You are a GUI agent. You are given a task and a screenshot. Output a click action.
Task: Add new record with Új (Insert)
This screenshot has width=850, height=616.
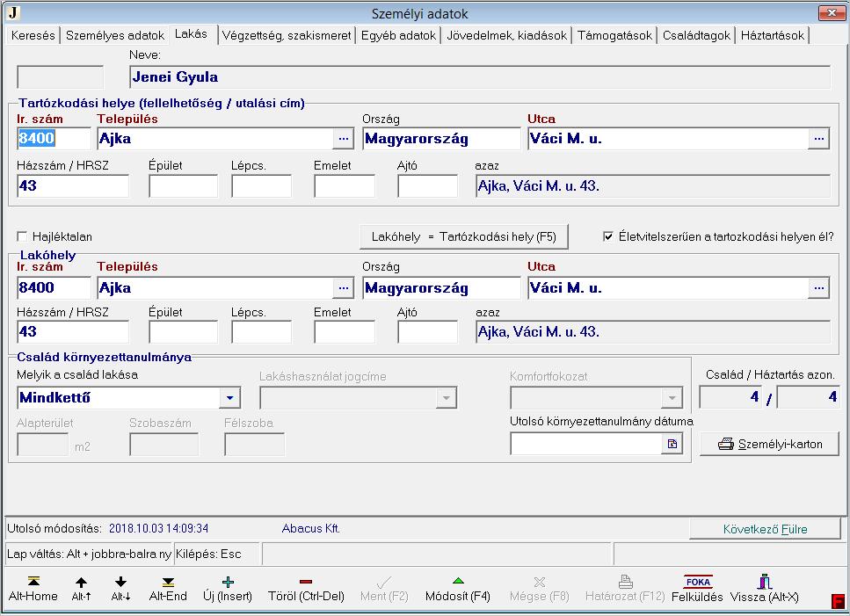tap(228, 589)
